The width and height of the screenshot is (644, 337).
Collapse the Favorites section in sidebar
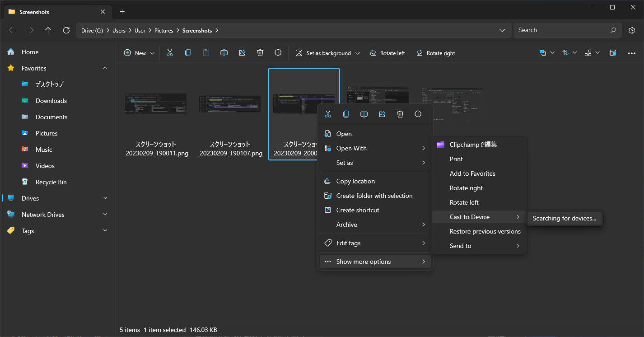pos(105,68)
